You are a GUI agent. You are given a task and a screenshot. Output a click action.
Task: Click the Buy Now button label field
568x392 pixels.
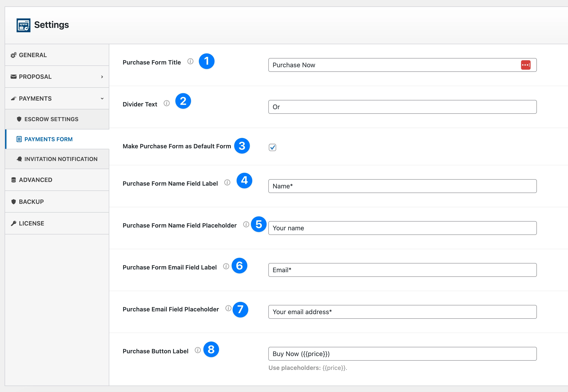click(402, 354)
